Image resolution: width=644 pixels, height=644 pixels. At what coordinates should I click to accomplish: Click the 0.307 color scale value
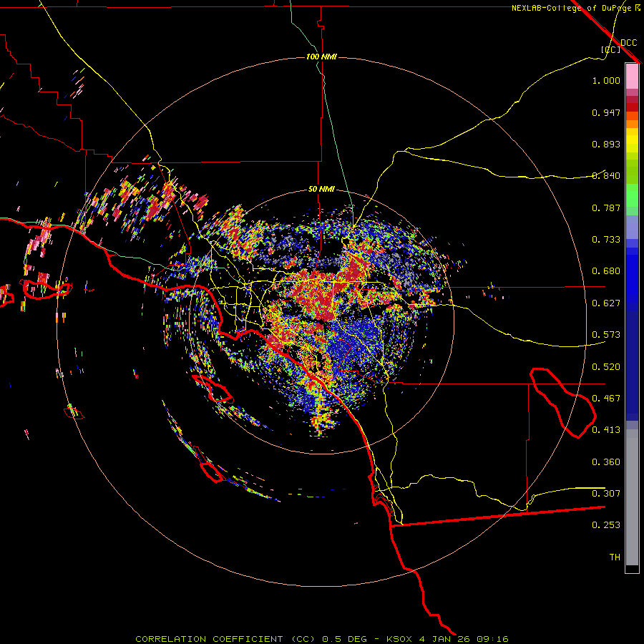point(606,494)
